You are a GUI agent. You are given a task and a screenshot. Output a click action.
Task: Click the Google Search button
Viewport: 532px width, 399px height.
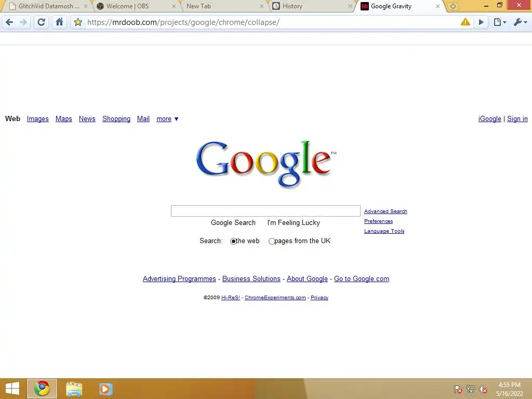tap(233, 222)
